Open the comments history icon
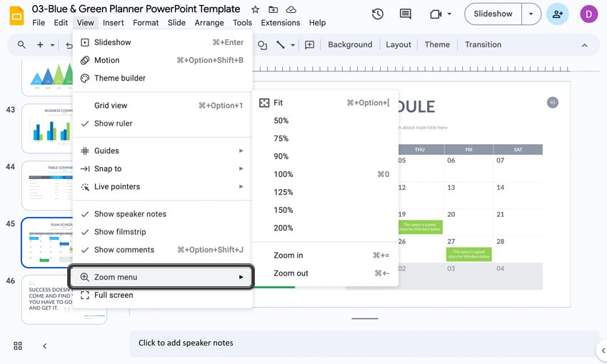 [406, 14]
